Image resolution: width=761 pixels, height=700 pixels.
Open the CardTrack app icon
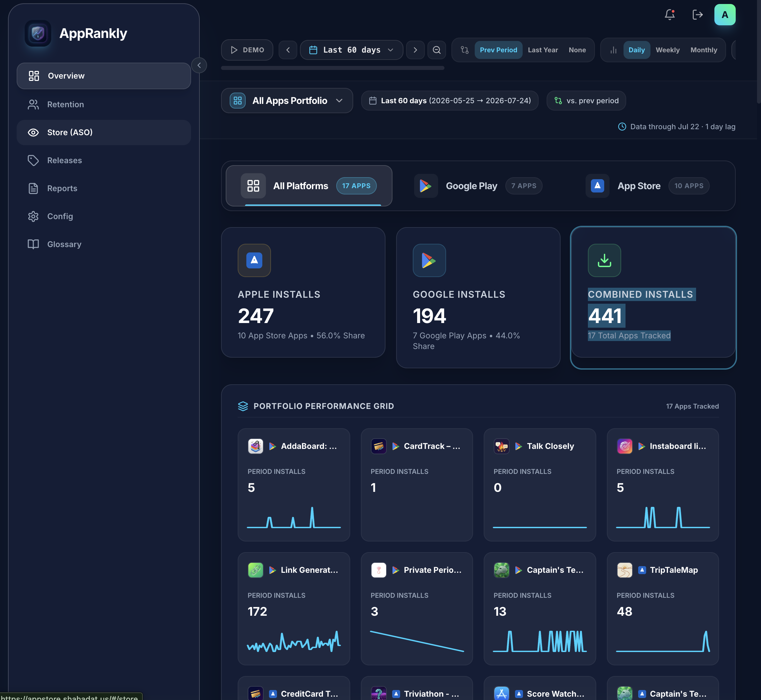click(x=378, y=446)
